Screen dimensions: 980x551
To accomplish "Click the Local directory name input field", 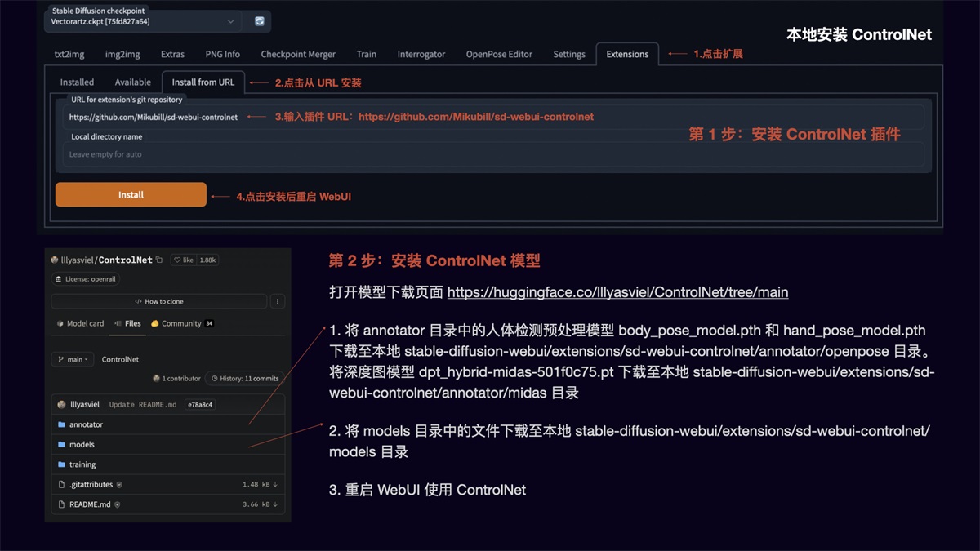I will click(245, 154).
